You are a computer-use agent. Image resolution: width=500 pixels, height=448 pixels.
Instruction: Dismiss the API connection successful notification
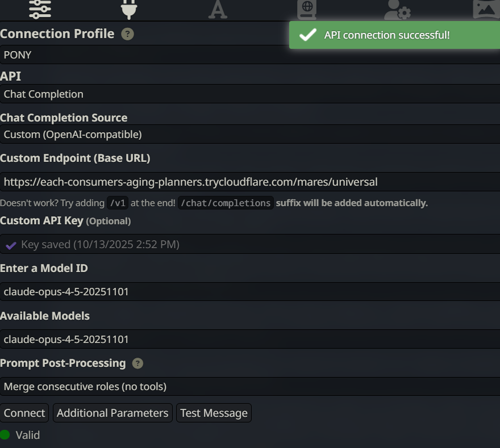(394, 35)
